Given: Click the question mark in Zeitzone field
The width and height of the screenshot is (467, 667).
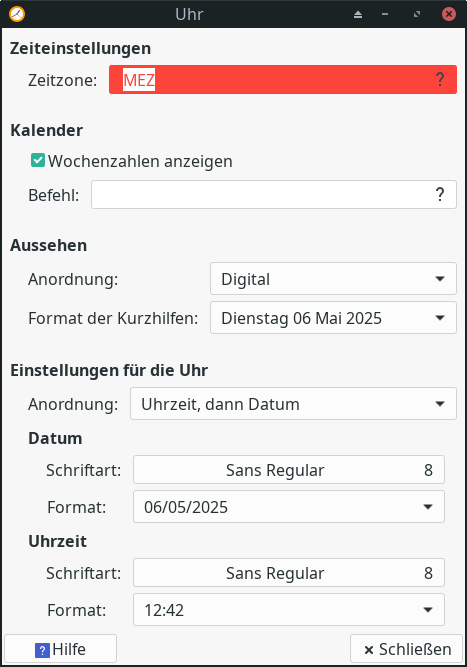Looking at the screenshot, I should coord(440,80).
